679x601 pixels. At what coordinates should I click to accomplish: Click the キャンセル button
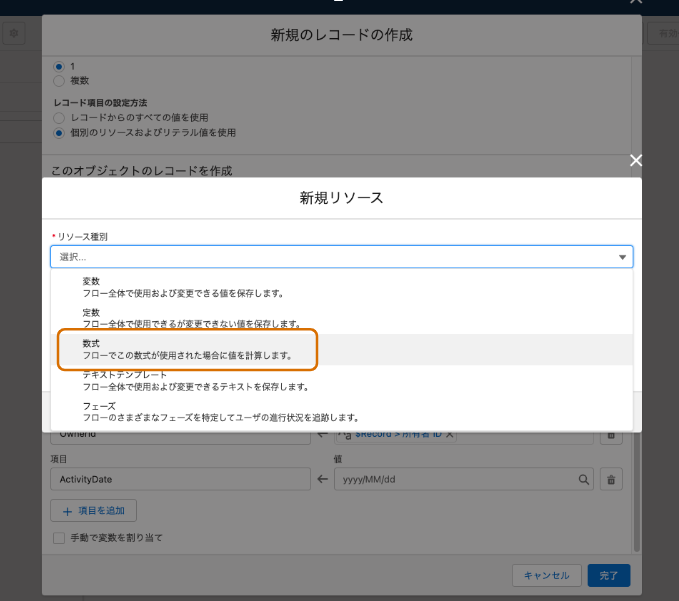coord(546,575)
